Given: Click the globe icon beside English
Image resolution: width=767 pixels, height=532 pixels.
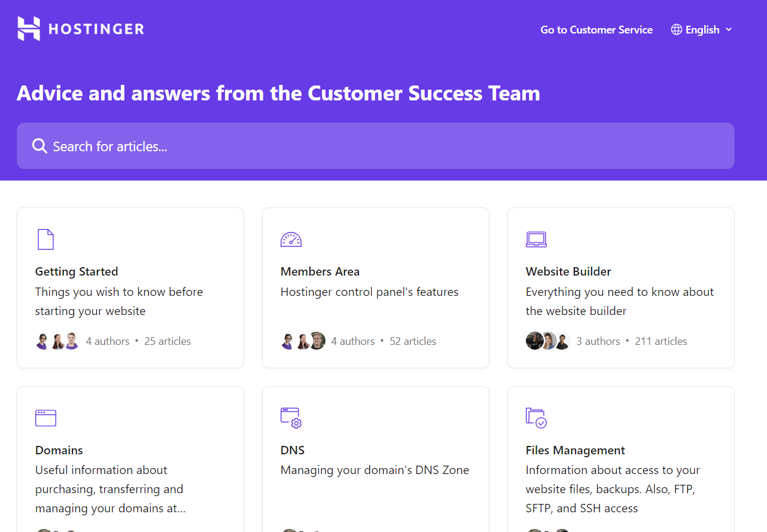Looking at the screenshot, I should coord(675,29).
